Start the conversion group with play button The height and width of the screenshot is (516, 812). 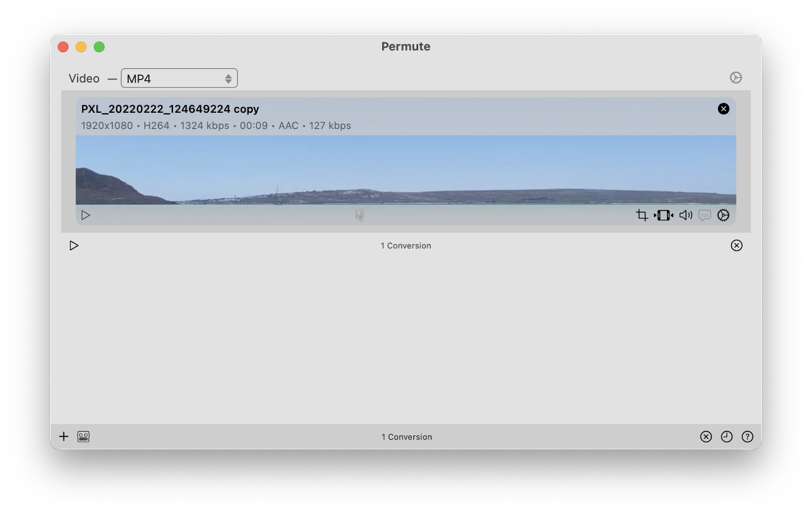[x=74, y=246]
